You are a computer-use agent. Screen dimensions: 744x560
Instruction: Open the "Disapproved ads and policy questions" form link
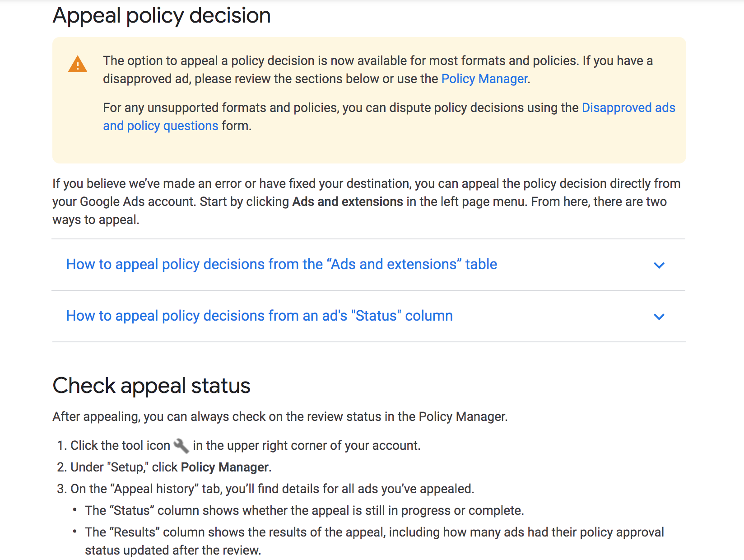(x=628, y=108)
